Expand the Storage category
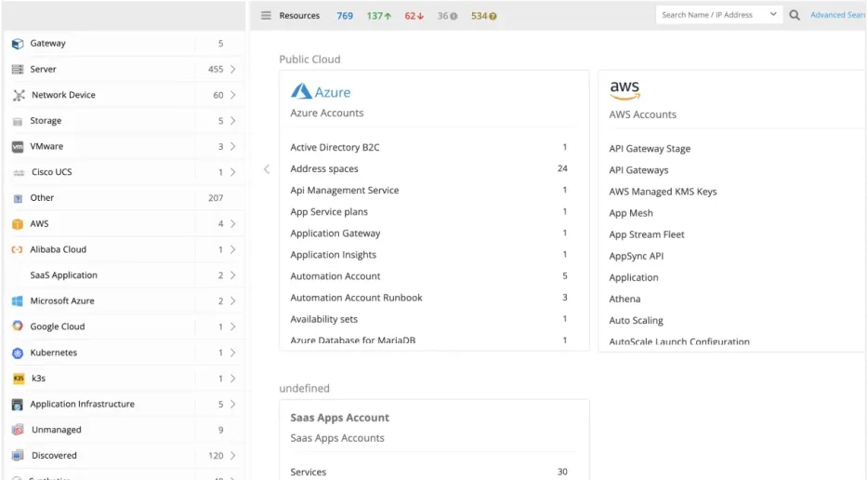 [x=233, y=121]
